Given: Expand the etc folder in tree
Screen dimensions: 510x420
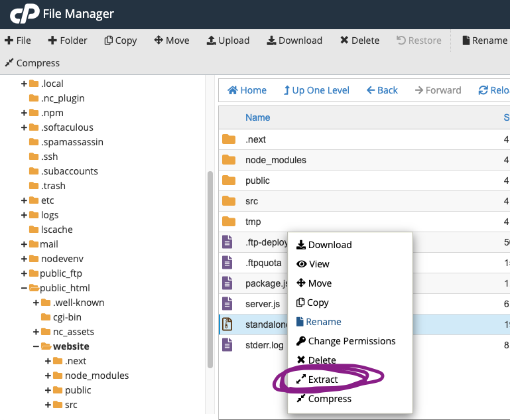Looking at the screenshot, I should click(x=24, y=200).
